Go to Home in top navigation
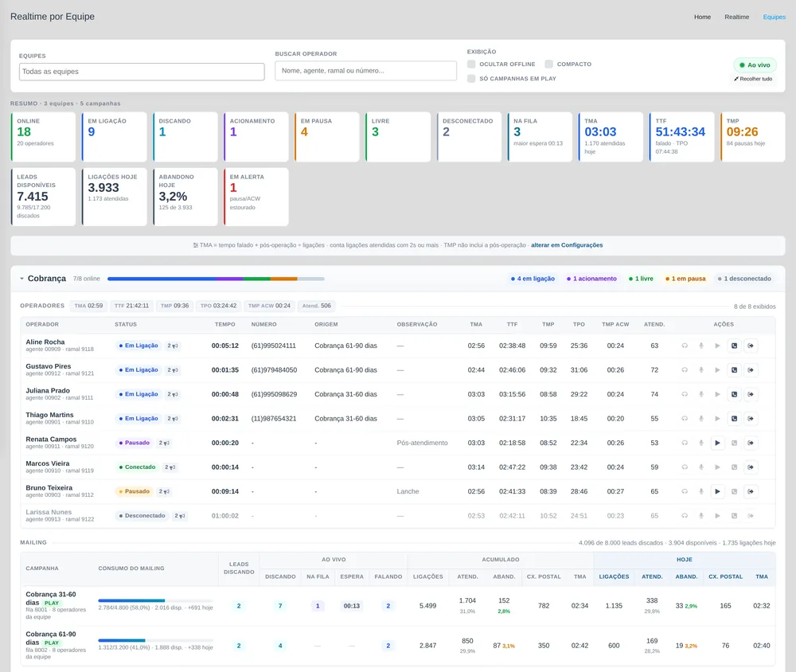 pyautogui.click(x=702, y=17)
